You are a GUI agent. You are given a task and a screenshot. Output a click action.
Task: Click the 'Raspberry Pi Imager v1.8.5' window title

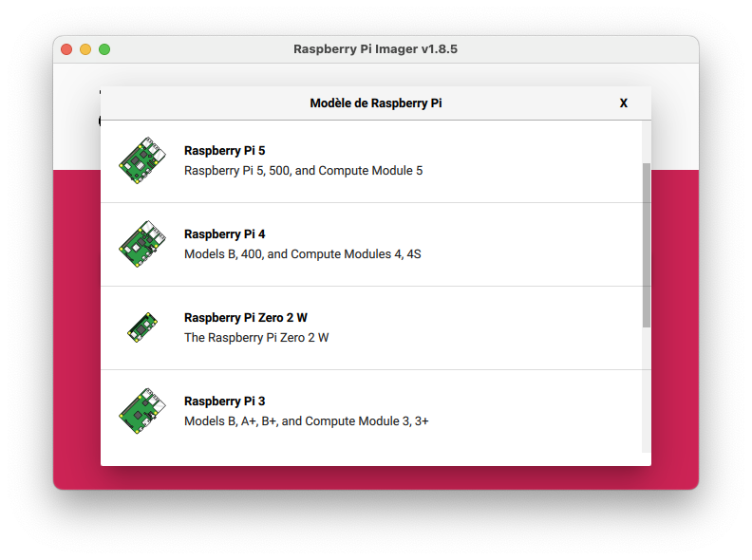coord(375,49)
